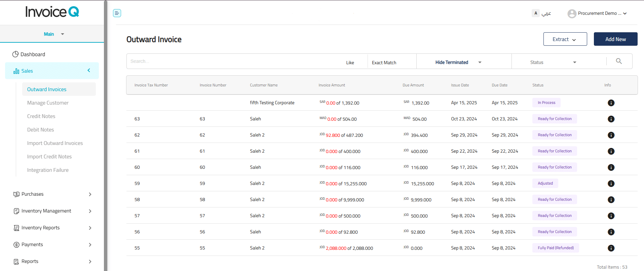Click Ready for Collection badge on invoice 62
Screen dimensions: 644x271
point(554,135)
